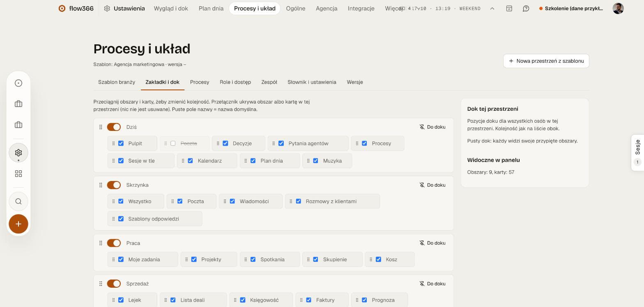This screenshot has width=644, height=307.
Task: Pin Praca area with Do doku
Action: coord(432,243)
